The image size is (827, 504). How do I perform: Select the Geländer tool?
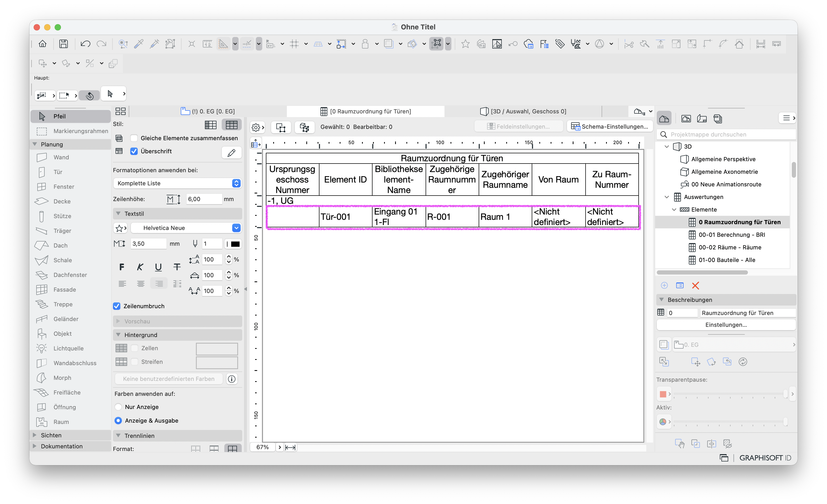(66, 319)
